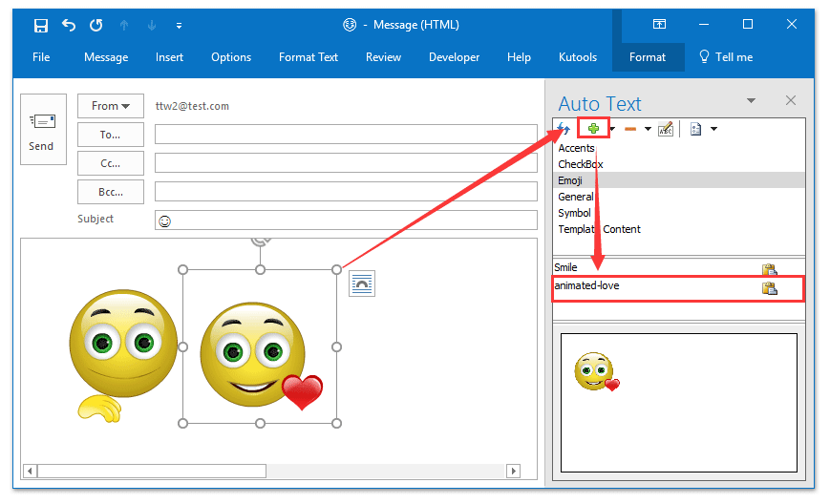This screenshot has height=504, width=830.
Task: Select the General category
Action: (x=679, y=197)
